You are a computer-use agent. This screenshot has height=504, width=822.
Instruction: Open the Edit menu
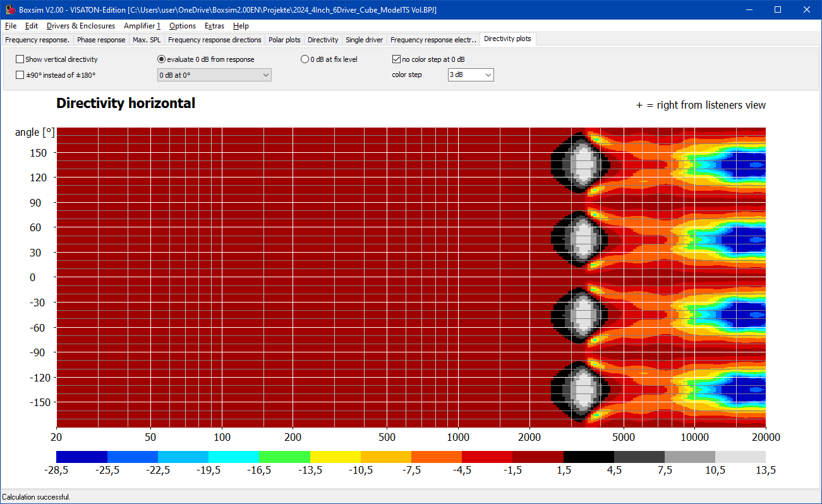pyautogui.click(x=32, y=26)
